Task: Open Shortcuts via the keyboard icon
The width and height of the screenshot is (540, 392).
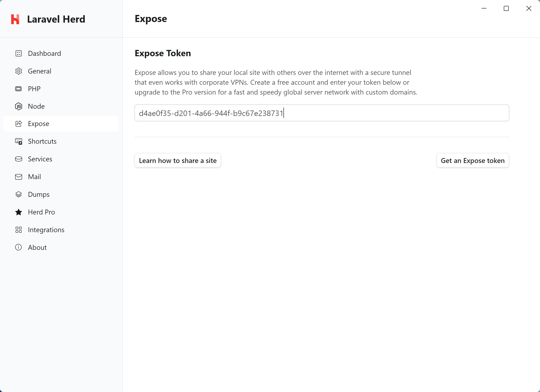Action: click(18, 141)
